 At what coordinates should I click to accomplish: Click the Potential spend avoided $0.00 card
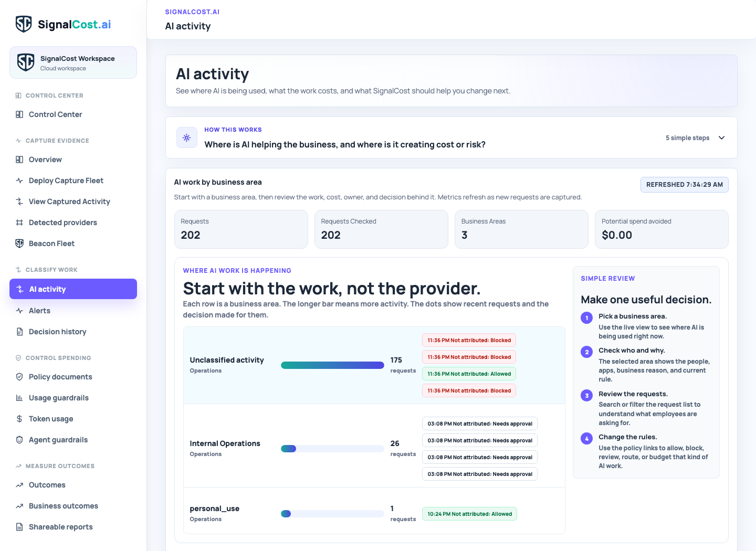(661, 229)
